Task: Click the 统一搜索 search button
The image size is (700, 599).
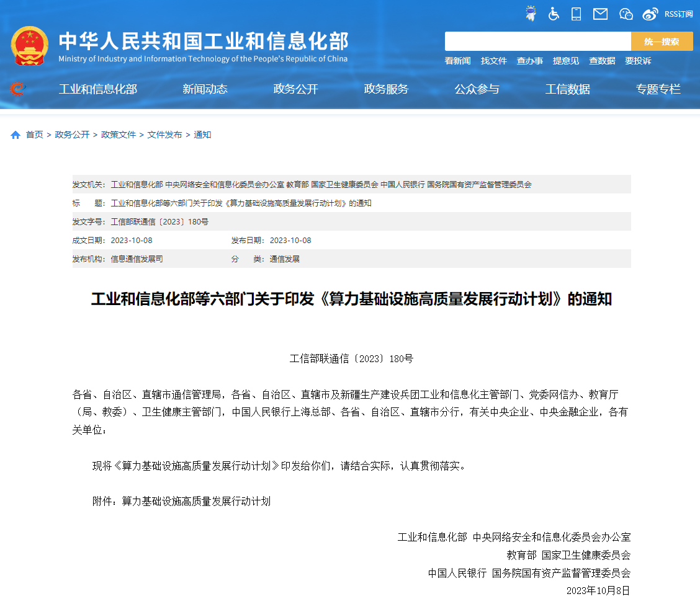Action: 662,42
